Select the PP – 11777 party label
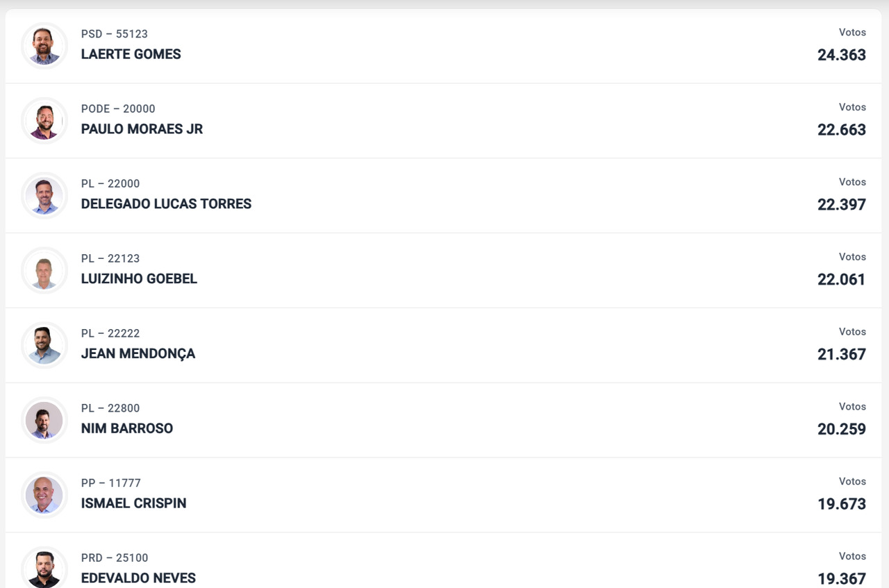Image resolution: width=889 pixels, height=588 pixels. coord(111,483)
